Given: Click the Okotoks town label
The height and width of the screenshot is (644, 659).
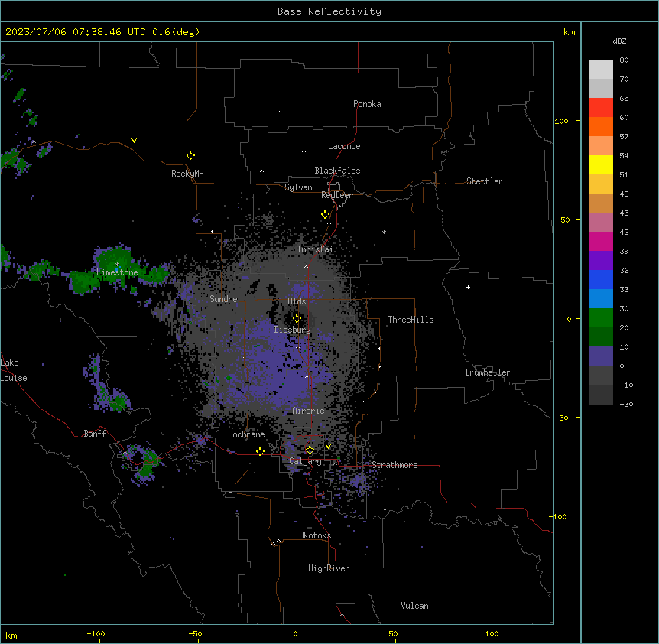Looking at the screenshot, I should click(315, 535).
